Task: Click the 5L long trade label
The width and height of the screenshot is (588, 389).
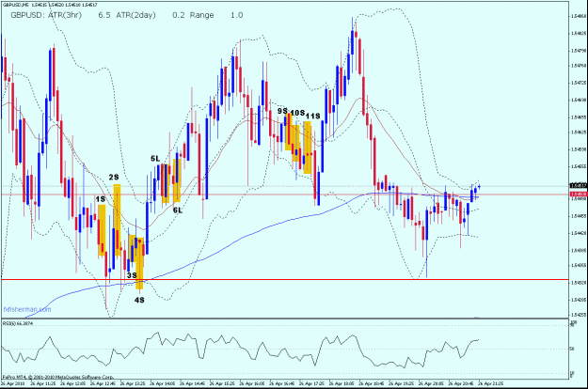Action: pos(155,159)
